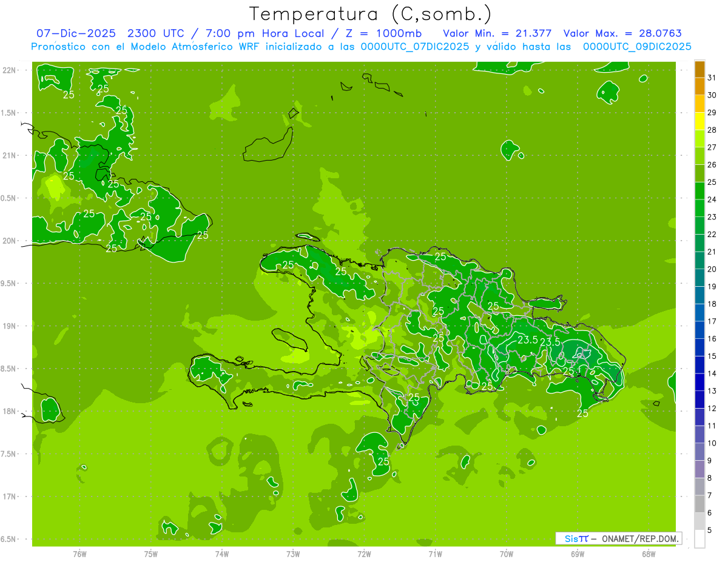Click the '71W' longitude axis label
This screenshot has width=728, height=562.
(435, 554)
